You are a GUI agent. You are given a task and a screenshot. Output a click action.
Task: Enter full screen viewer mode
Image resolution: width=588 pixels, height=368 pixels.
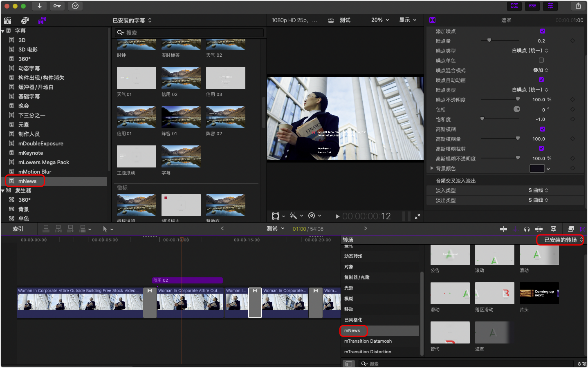pos(417,216)
